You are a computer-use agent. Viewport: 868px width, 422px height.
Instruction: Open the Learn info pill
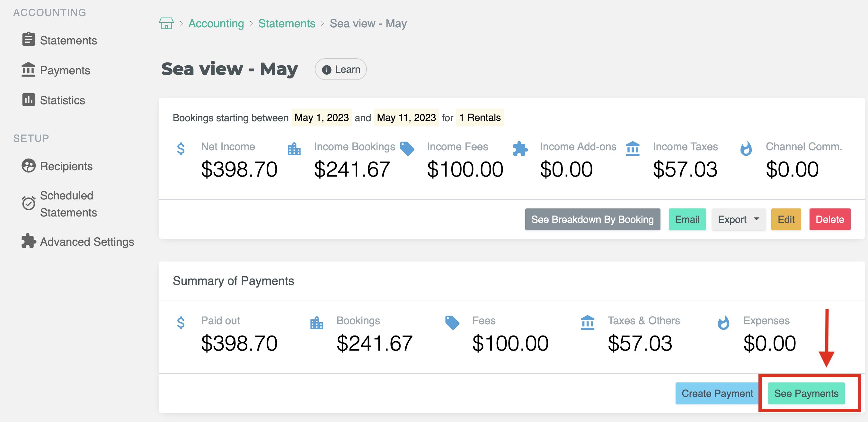click(x=341, y=69)
